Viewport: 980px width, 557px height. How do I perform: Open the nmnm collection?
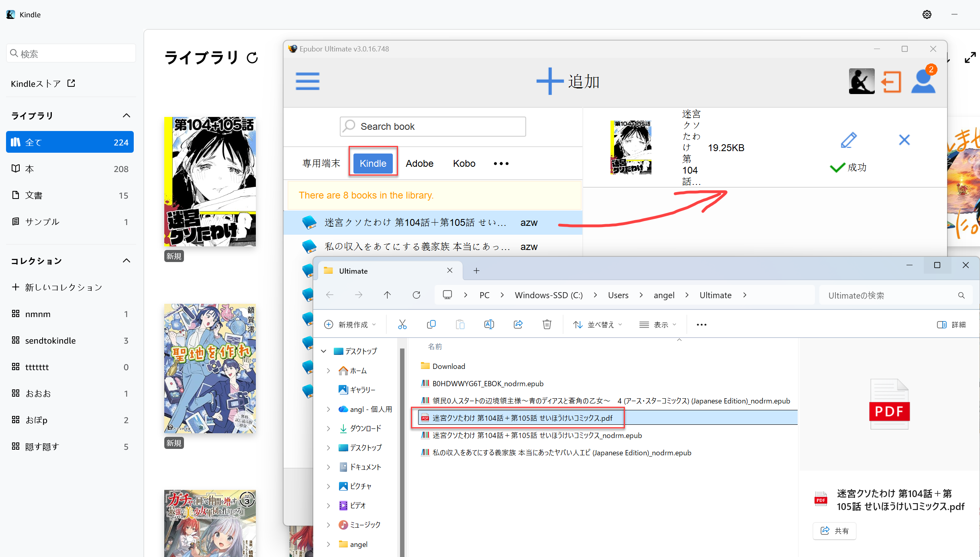70,314
